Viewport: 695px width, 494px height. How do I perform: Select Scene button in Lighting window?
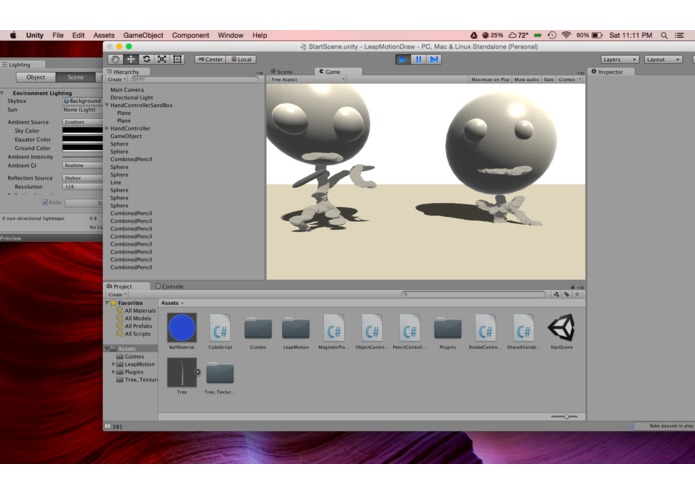click(x=75, y=77)
